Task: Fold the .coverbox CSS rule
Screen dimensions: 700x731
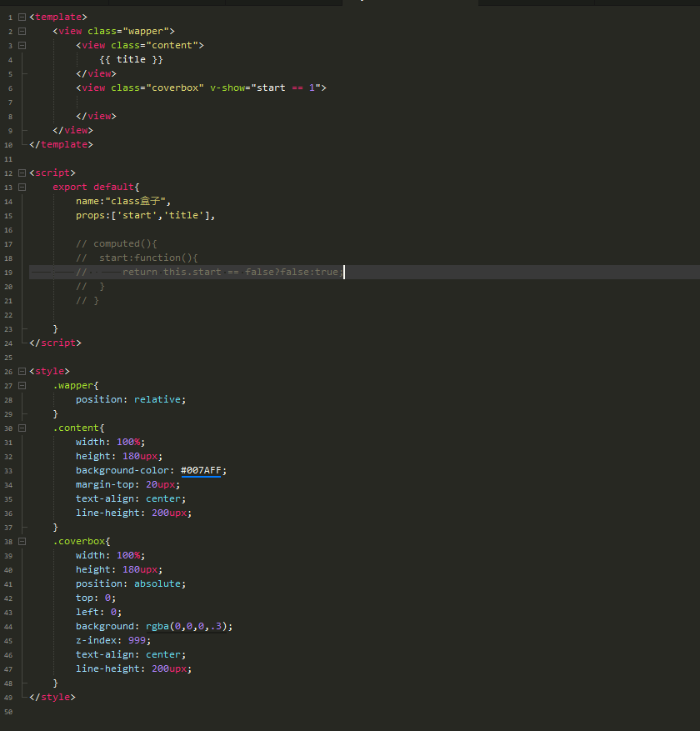Action: (22, 541)
